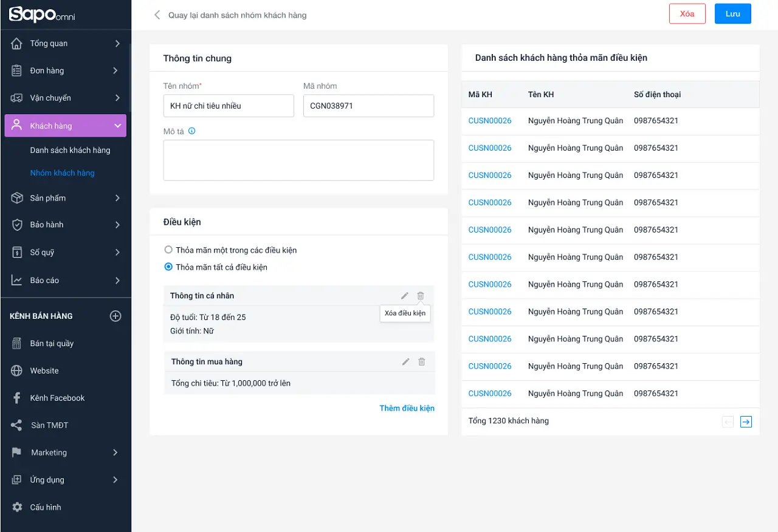Image resolution: width=778 pixels, height=532 pixels.
Task: Open Kênh Facebook from the sidebar
Action: (57, 398)
